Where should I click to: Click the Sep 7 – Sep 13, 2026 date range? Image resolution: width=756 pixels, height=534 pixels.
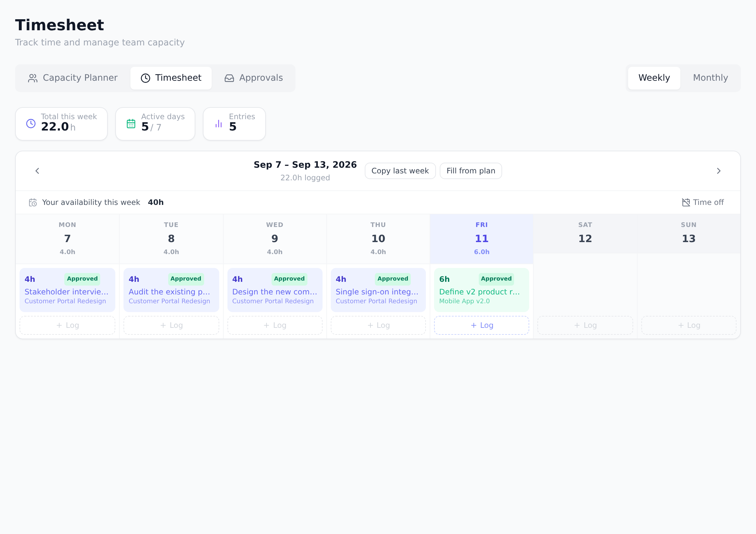coord(305,165)
